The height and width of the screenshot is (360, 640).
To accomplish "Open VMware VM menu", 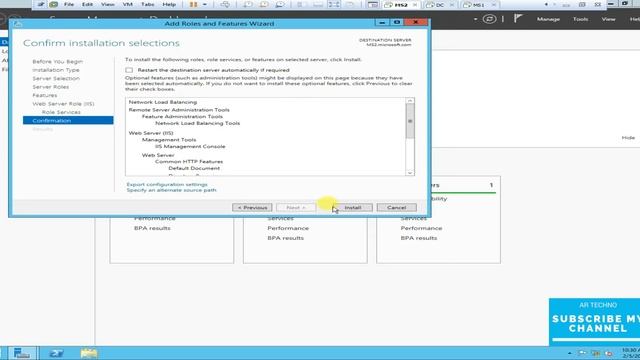I will 127,4.
